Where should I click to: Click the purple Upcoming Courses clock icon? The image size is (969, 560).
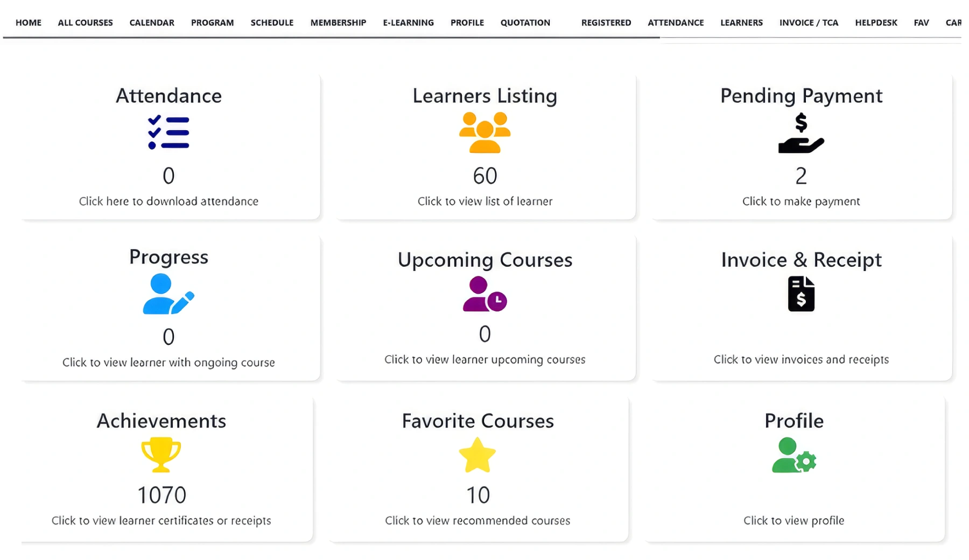[x=484, y=294]
